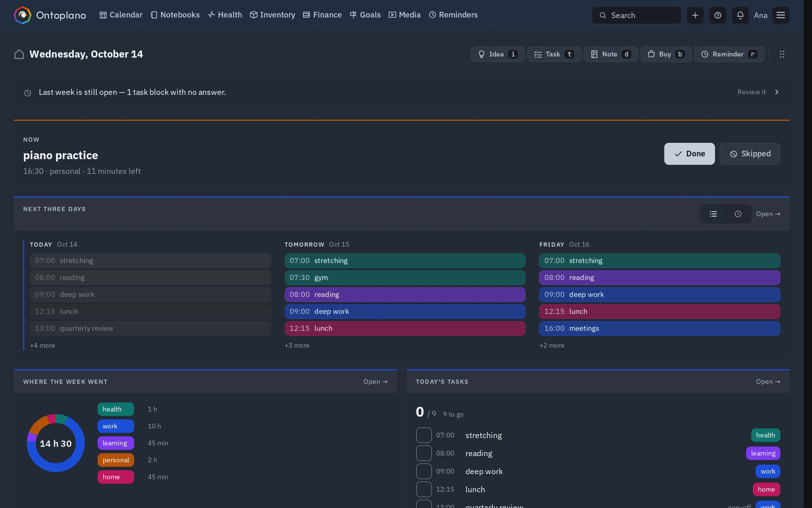Check the 07:00 stretching task checkbox
This screenshot has width=812, height=508.
tap(424, 435)
